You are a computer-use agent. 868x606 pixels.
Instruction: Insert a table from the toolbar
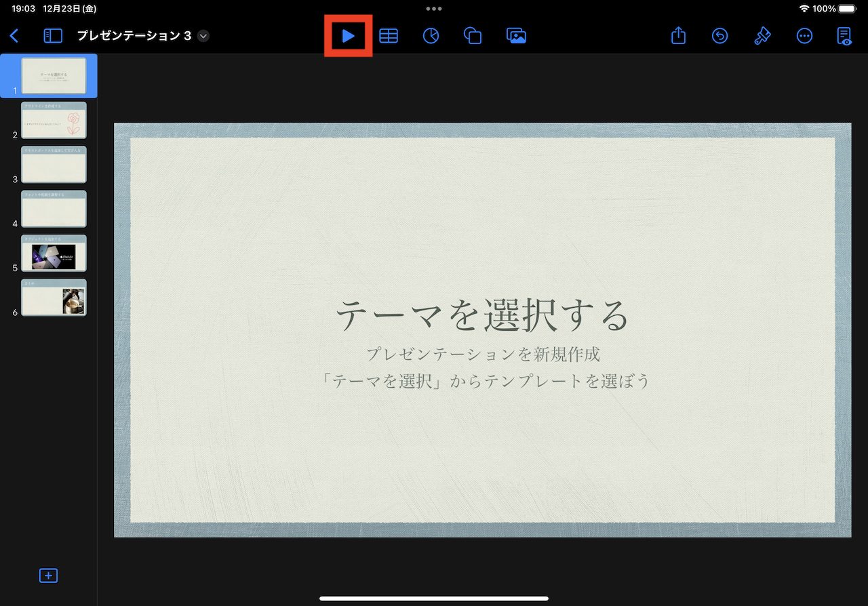click(389, 36)
